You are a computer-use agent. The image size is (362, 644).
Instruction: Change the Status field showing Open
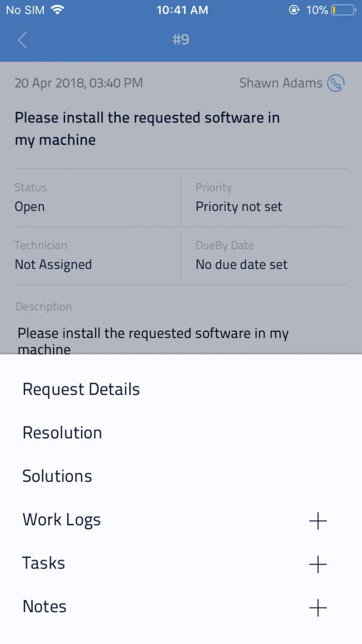coord(30,207)
